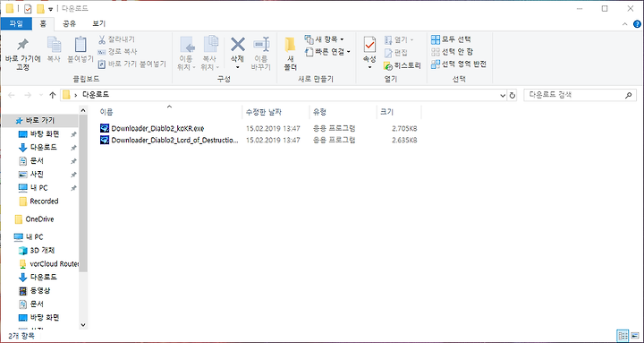The height and width of the screenshot is (343, 644).
Task: Select the file Downloader_Diablo2_Lord_of_Destruction
Action: pyautogui.click(x=169, y=141)
